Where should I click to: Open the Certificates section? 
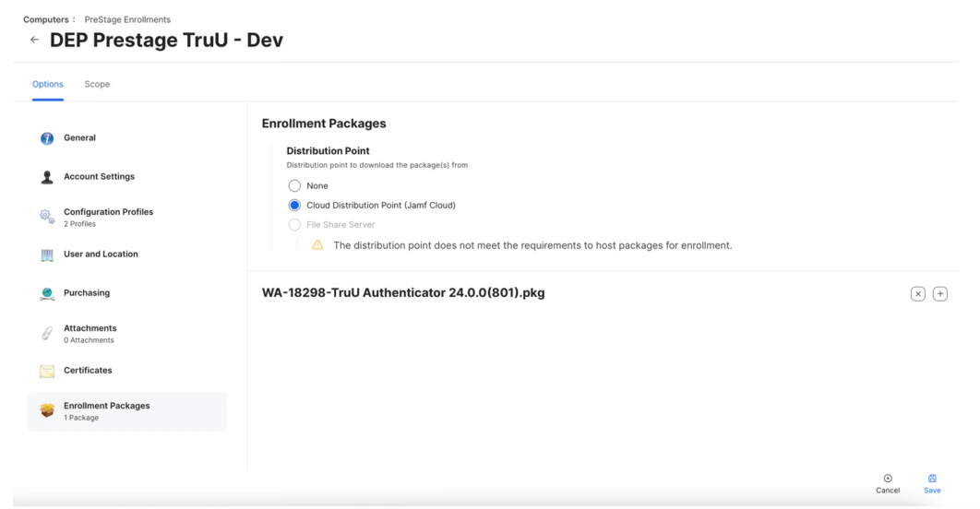pos(127,371)
